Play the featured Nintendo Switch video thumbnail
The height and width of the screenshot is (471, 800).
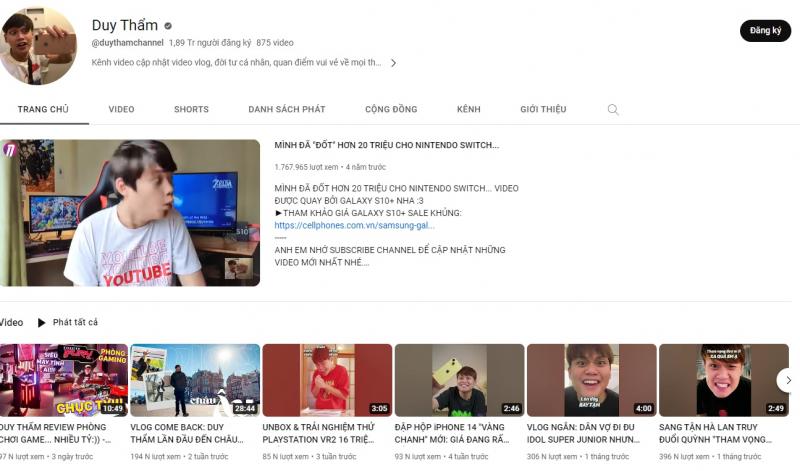pos(130,213)
